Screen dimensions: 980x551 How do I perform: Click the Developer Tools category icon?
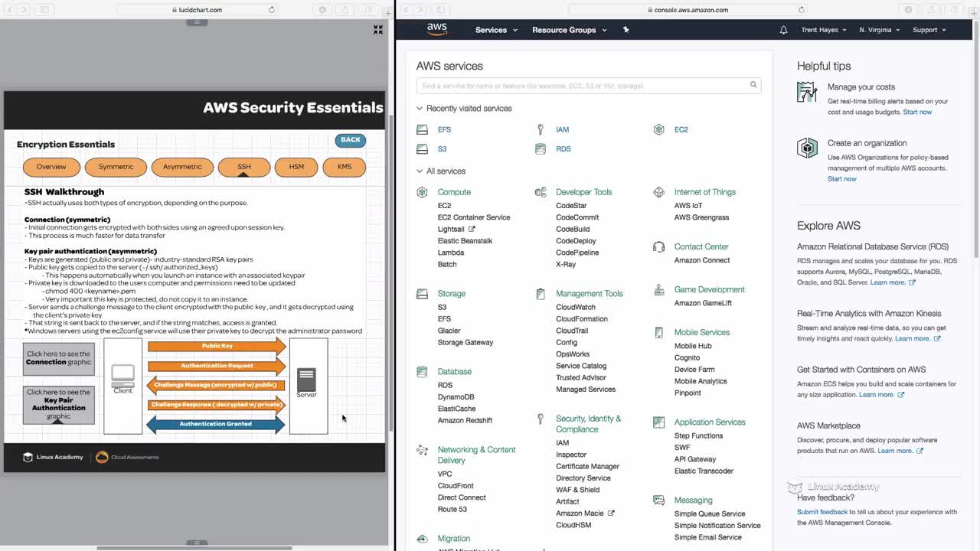click(x=541, y=192)
